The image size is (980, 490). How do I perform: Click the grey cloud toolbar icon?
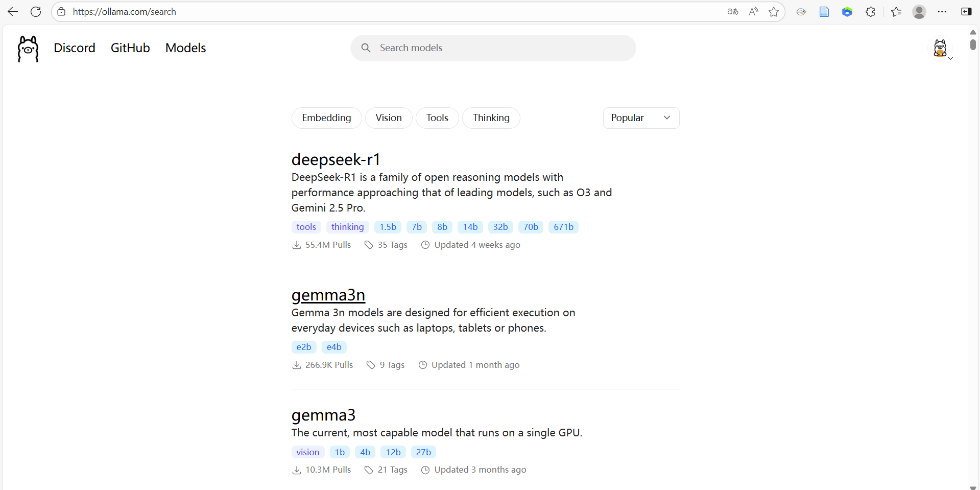pyautogui.click(x=801, y=12)
